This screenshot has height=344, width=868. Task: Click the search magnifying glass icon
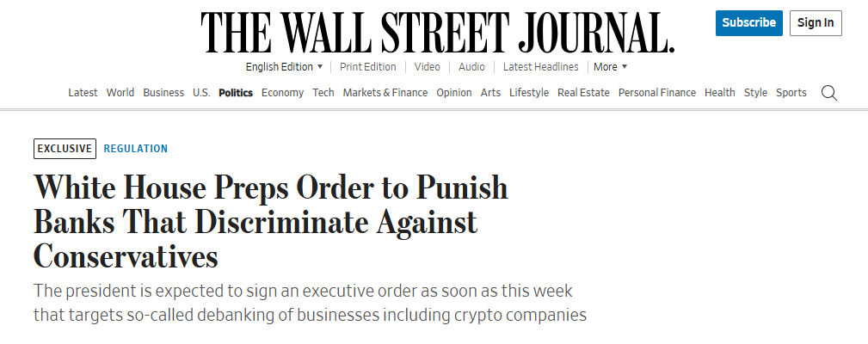coord(829,93)
